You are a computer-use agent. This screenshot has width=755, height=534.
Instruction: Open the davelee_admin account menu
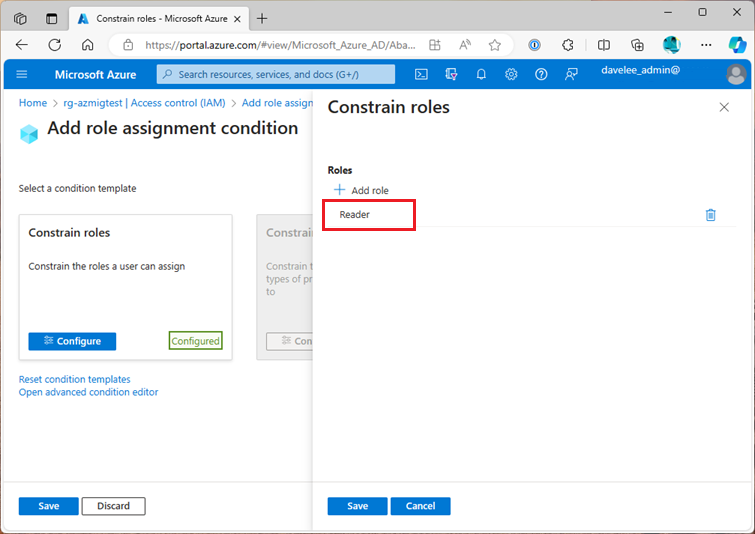point(640,70)
